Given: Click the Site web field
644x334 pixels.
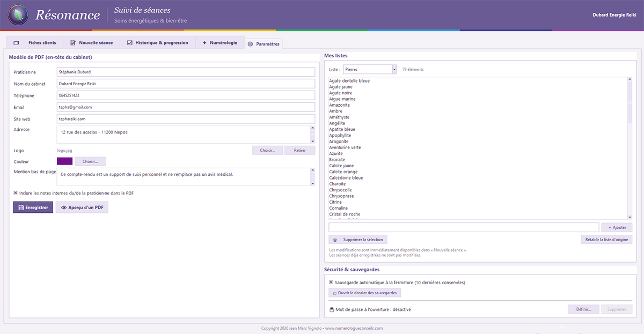Looking at the screenshot, I should click(x=186, y=119).
